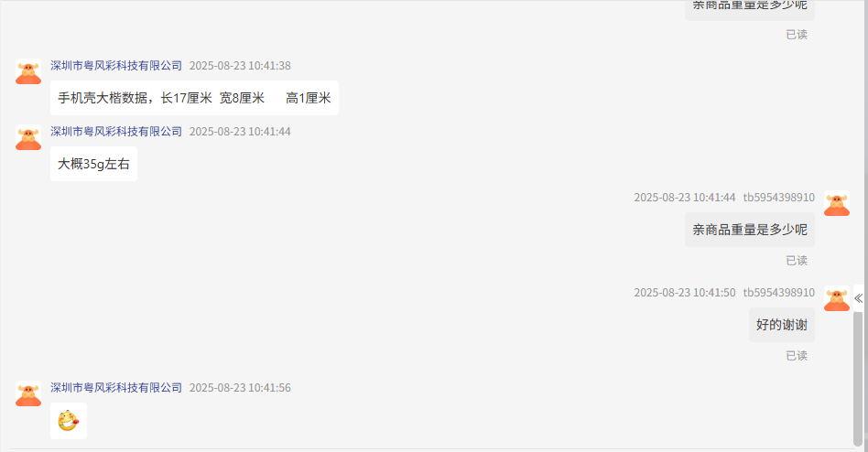The height and width of the screenshot is (452, 868).
Task: Open the sender name 深圳市粤风彩科技有限公司 at 10:41:44
Action: click(x=116, y=131)
